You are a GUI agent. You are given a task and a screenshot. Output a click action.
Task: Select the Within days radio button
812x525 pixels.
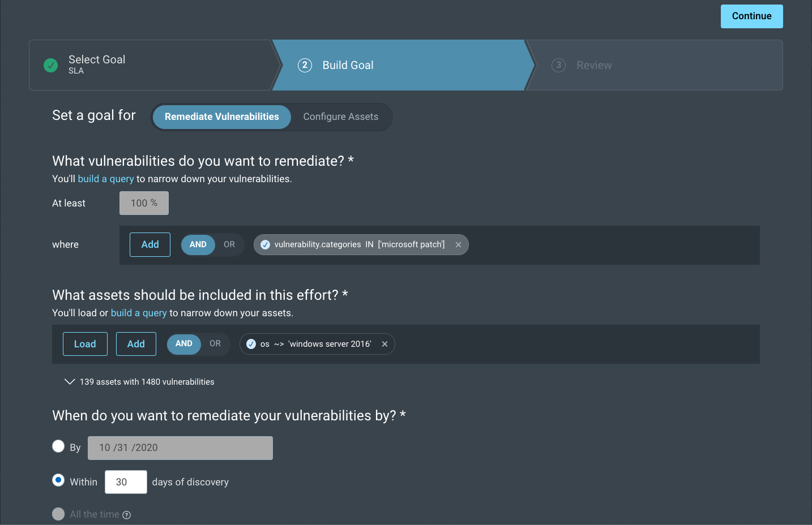pos(58,480)
